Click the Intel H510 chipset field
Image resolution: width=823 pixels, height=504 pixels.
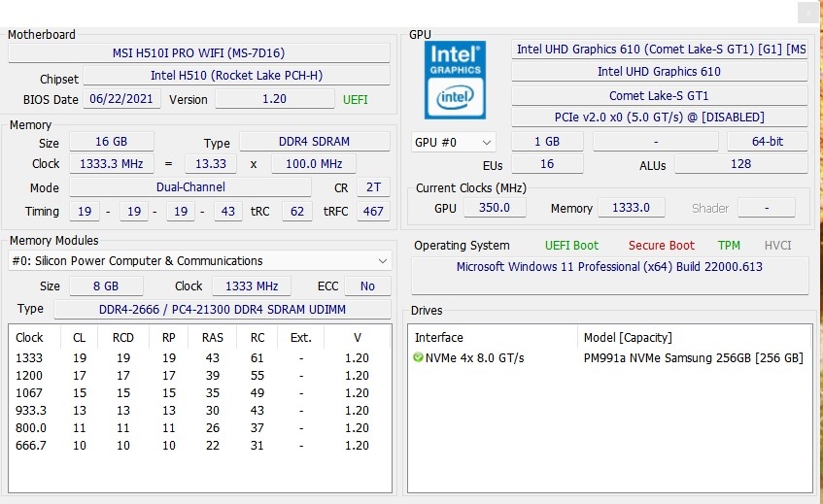[237, 76]
